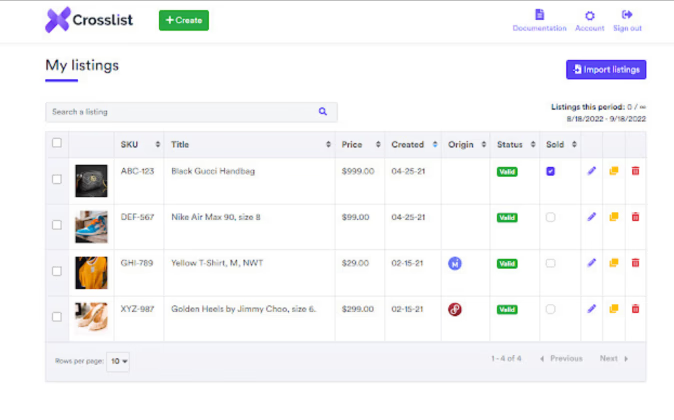Go to the Previous page

(561, 359)
